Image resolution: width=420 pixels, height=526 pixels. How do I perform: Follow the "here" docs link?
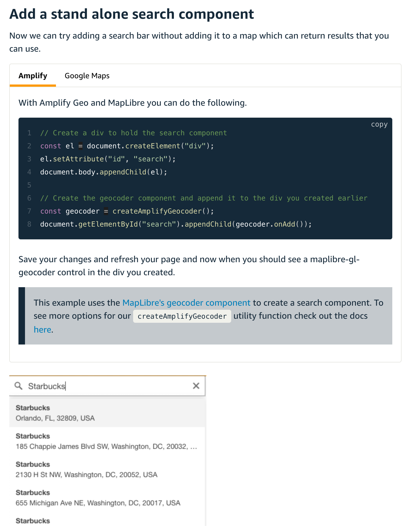[42, 330]
